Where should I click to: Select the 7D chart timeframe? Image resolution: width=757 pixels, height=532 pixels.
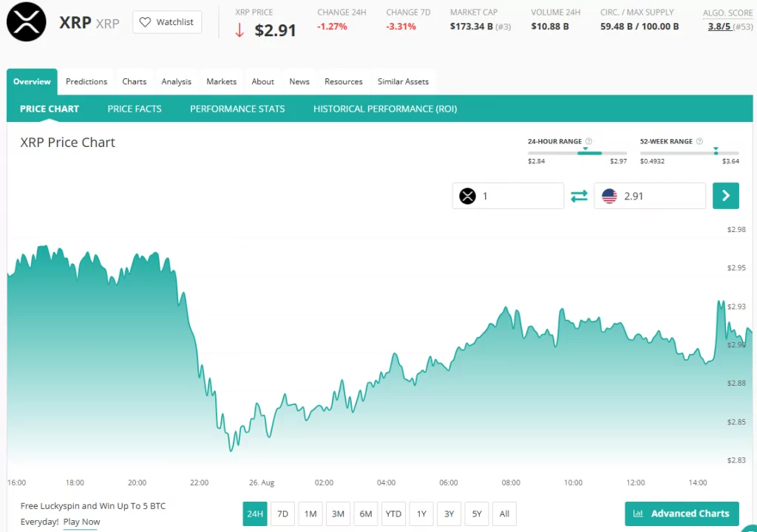click(x=282, y=514)
